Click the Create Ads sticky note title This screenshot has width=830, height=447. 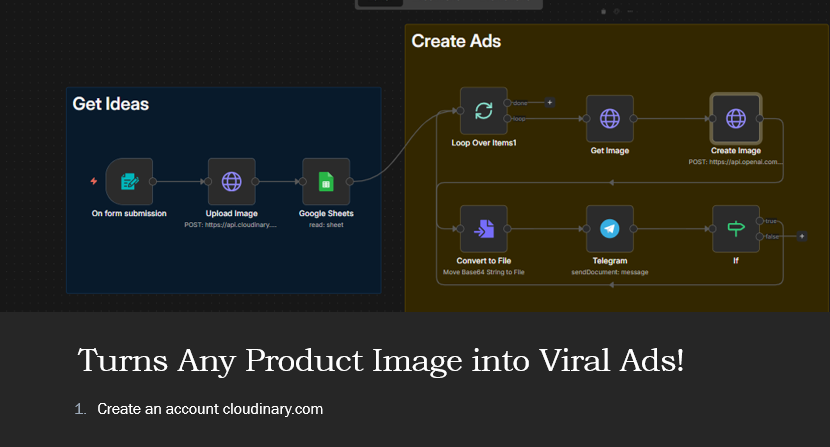click(x=456, y=41)
